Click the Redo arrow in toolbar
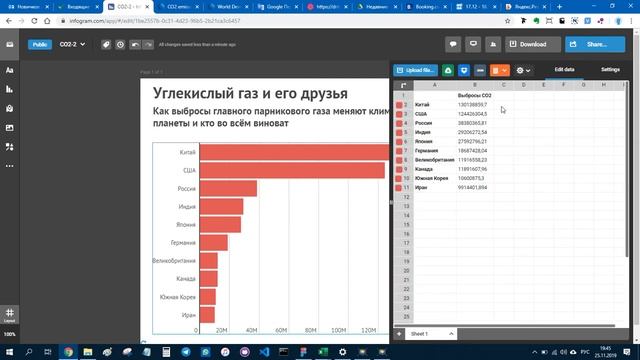Image resolution: width=640 pixels, height=360 pixels. (148, 44)
